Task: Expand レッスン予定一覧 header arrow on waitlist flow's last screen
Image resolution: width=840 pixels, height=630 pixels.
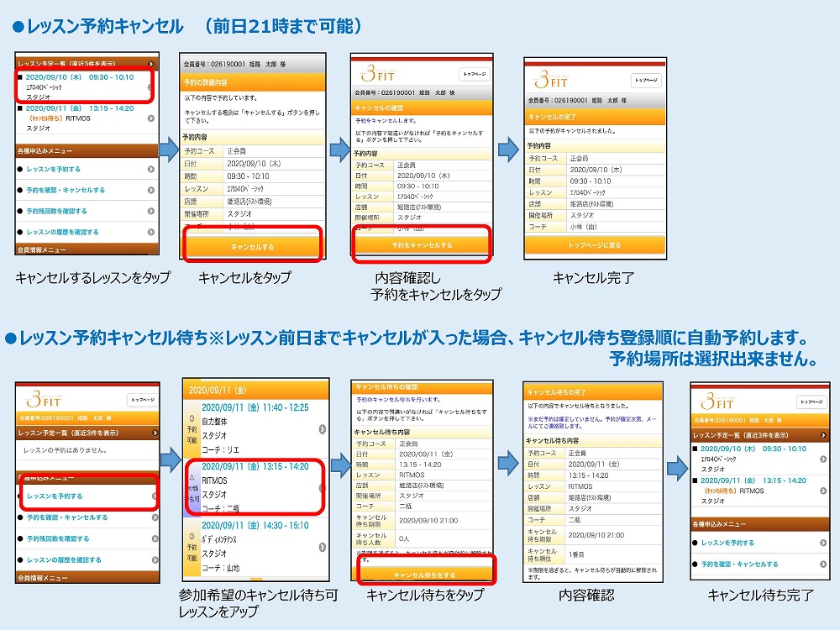Action: click(x=823, y=435)
